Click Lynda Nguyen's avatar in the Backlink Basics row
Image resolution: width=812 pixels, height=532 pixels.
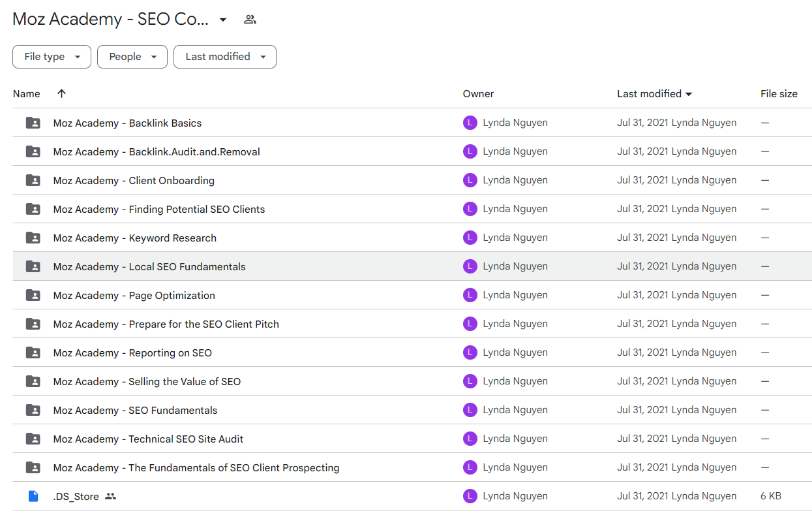(x=470, y=123)
